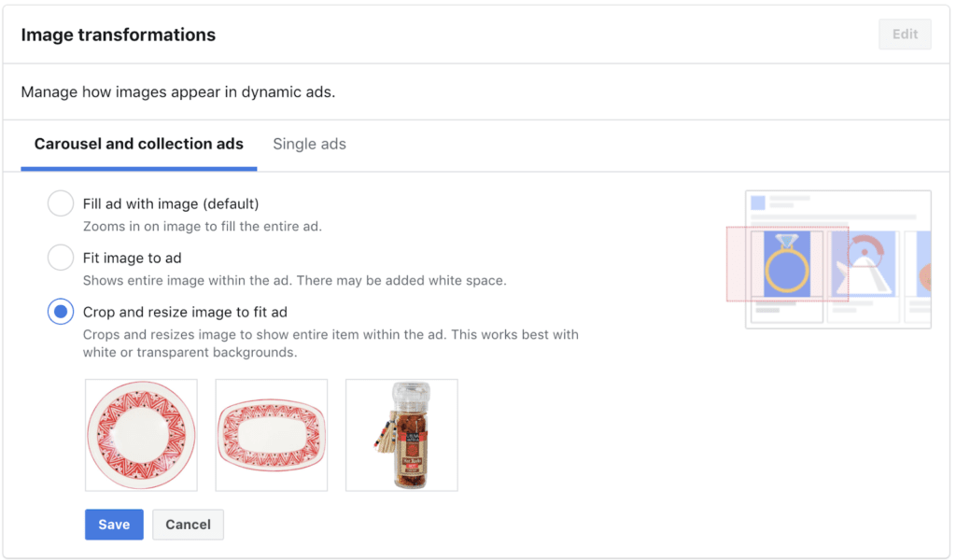Click the Edit button in the header
The height and width of the screenshot is (560, 956).
tap(905, 35)
